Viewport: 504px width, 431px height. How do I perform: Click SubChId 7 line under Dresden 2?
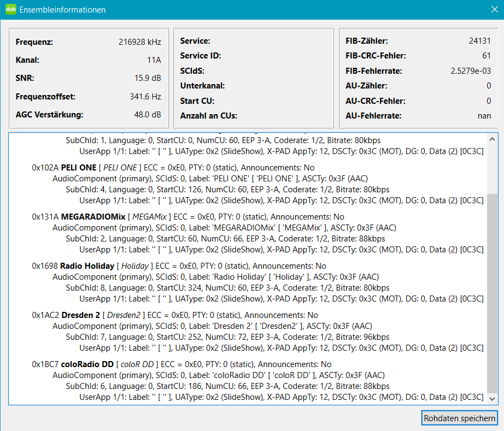pyautogui.click(x=227, y=337)
